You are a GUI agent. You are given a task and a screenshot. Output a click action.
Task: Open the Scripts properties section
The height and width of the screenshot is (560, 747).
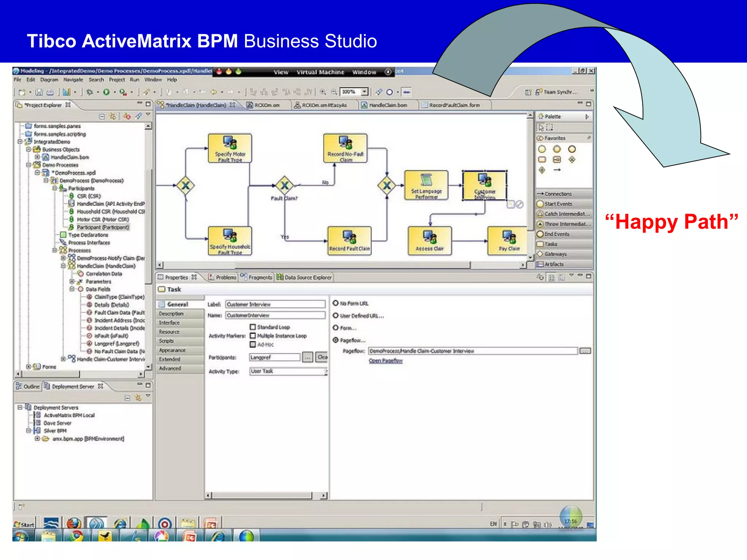tap(180, 341)
